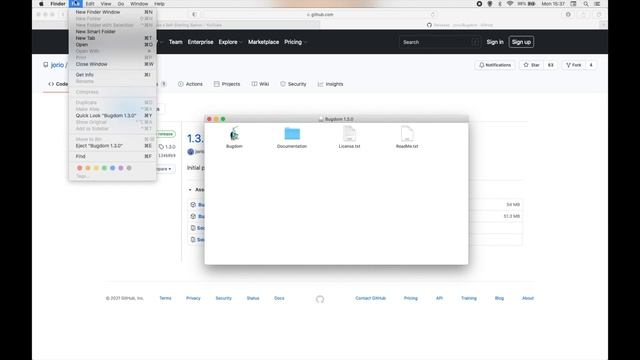Click Safari's share icon
The width and height of the screenshot is (640, 360).
point(583,14)
